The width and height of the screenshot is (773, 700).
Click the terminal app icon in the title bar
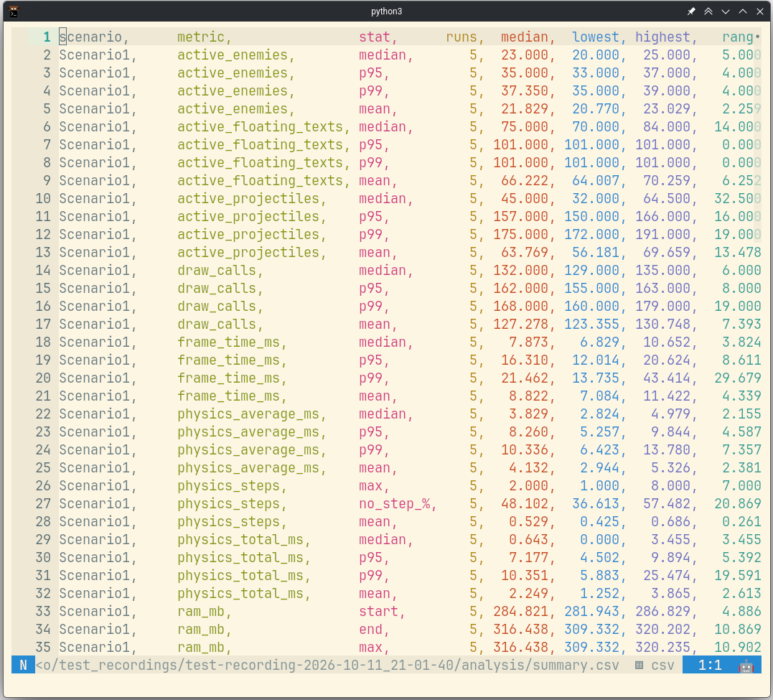(14, 11)
